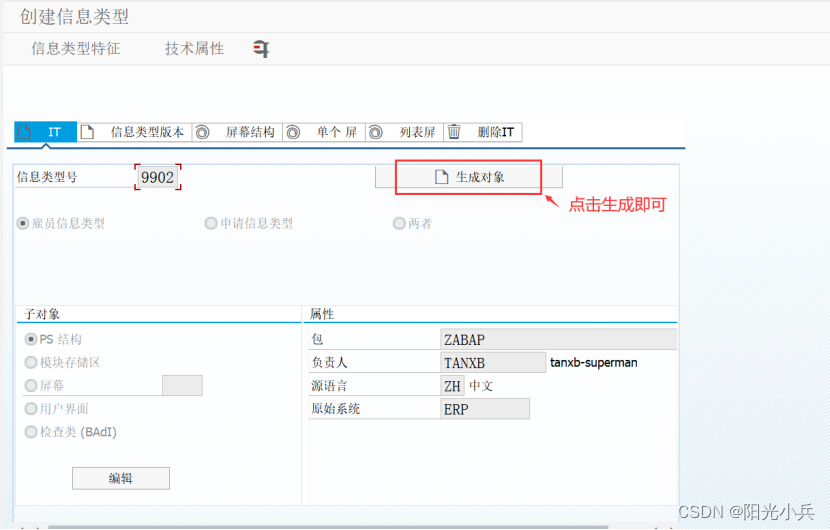Click the 原始系统 field label
Image resolution: width=830 pixels, height=530 pixels.
click(336, 409)
